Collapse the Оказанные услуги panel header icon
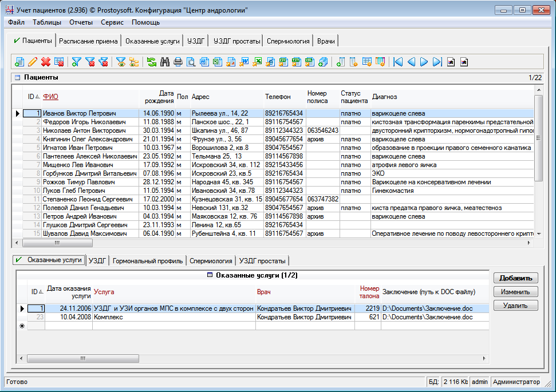Viewport: 556px width, 392px height. click(x=209, y=275)
